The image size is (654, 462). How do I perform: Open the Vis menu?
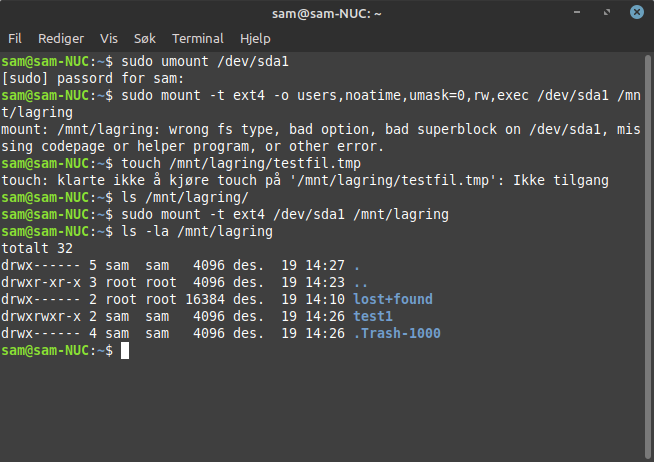click(x=109, y=39)
